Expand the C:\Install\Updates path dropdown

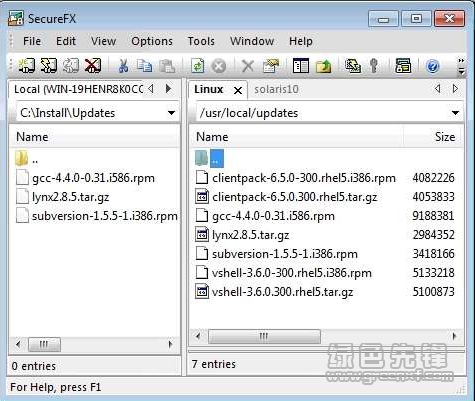171,113
